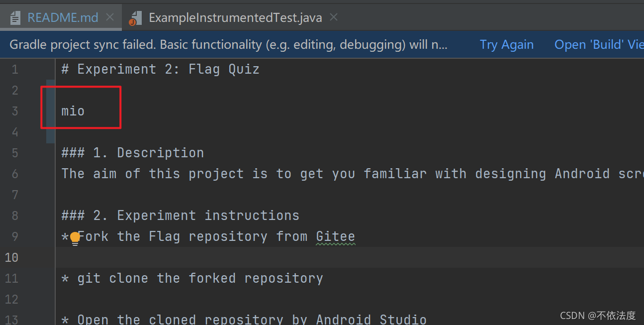Screen dimensions: 644x325
Task: Click line number 5 in the gutter
Action: click(x=14, y=153)
